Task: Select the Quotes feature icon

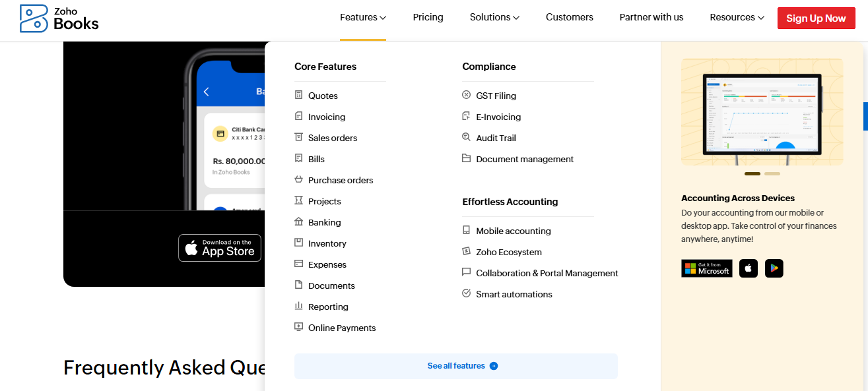Action: [x=298, y=95]
